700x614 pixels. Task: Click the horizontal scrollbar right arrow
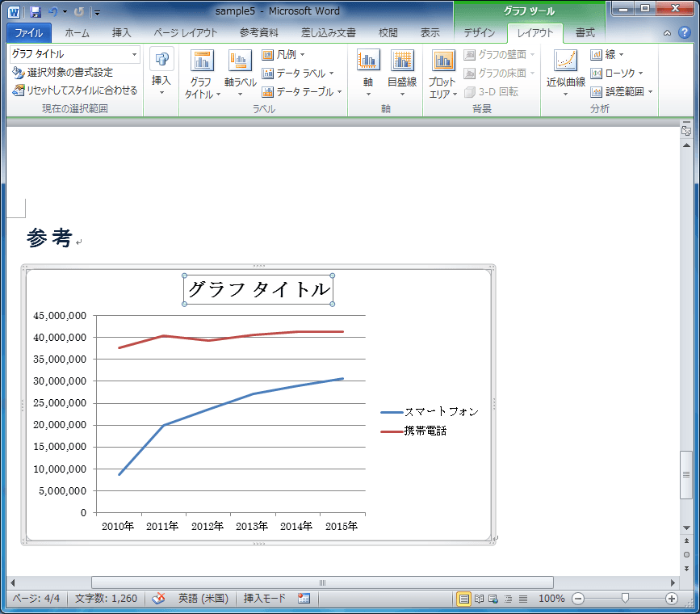pos(673,582)
